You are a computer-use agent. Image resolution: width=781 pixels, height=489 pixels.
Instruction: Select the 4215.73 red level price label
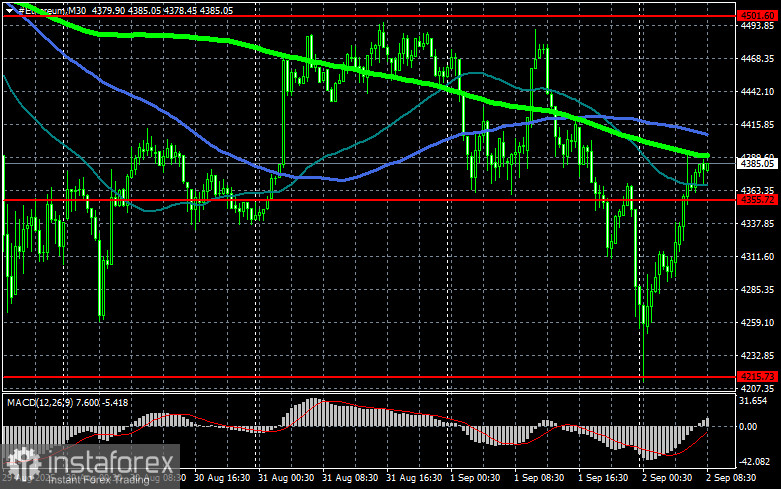757,376
